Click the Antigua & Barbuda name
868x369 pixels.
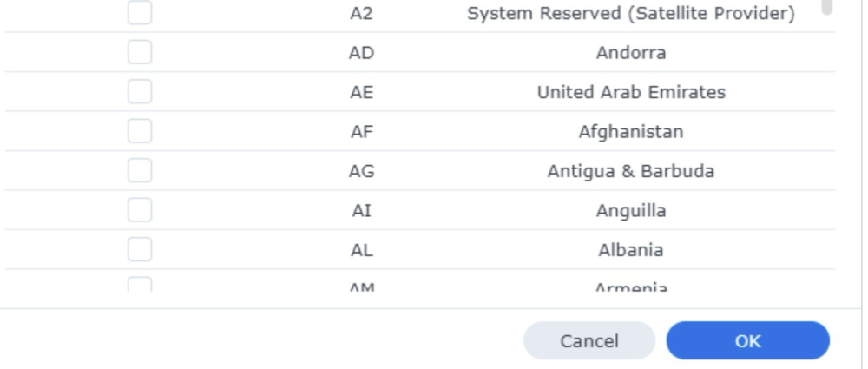[631, 171]
